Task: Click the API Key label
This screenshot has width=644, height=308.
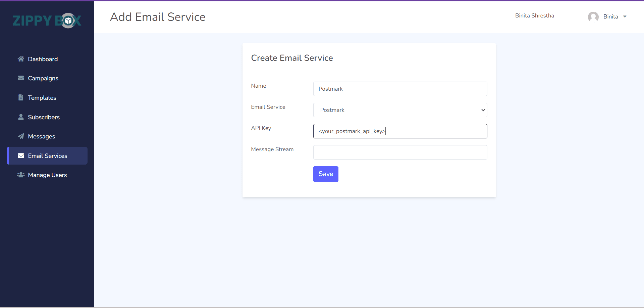Action: pos(261,128)
